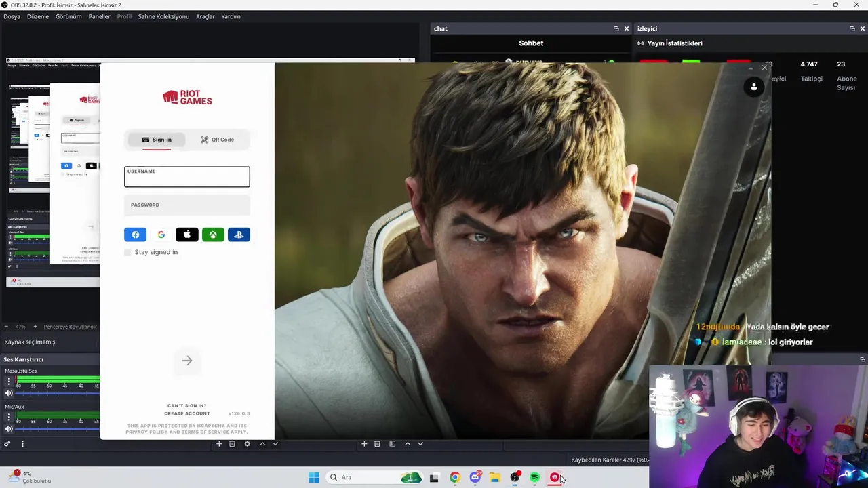Focus the PASSWORD input field
Screen dimensions: 868x488
pyautogui.click(x=187, y=205)
